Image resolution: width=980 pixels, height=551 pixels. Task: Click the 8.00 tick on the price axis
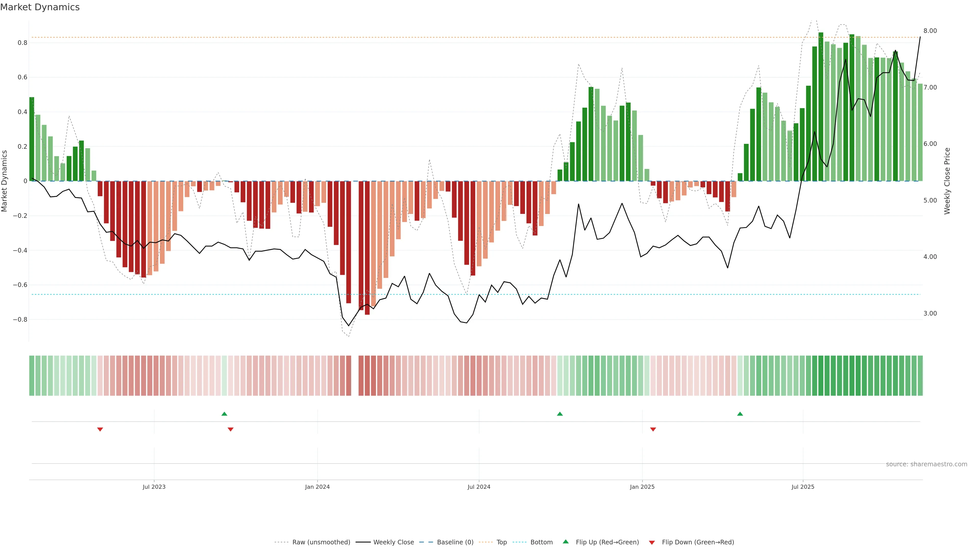(930, 31)
